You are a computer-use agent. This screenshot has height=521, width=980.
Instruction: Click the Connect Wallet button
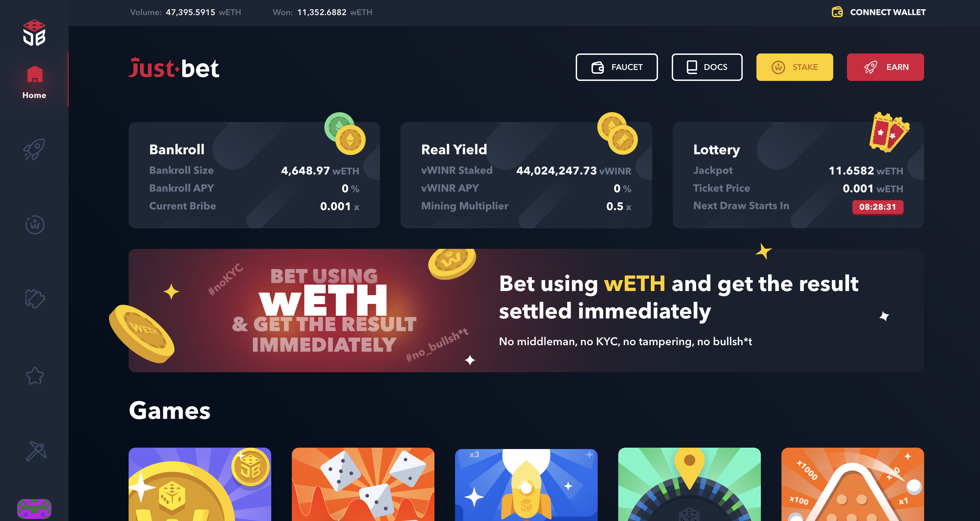[879, 12]
